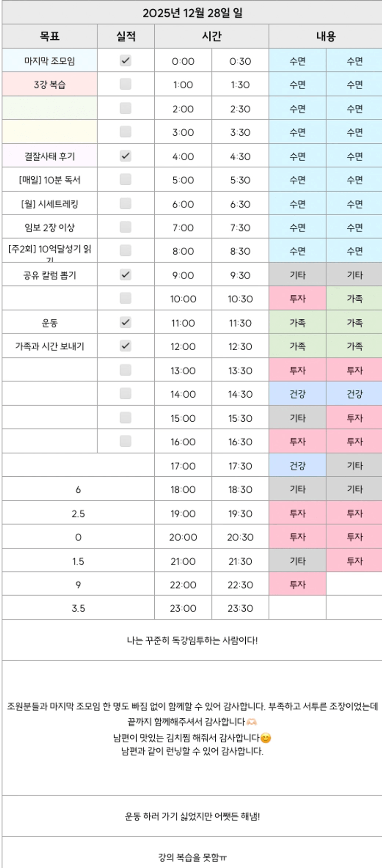Click the 목표 column header
This screenshot has height=868, width=382.
click(x=49, y=36)
